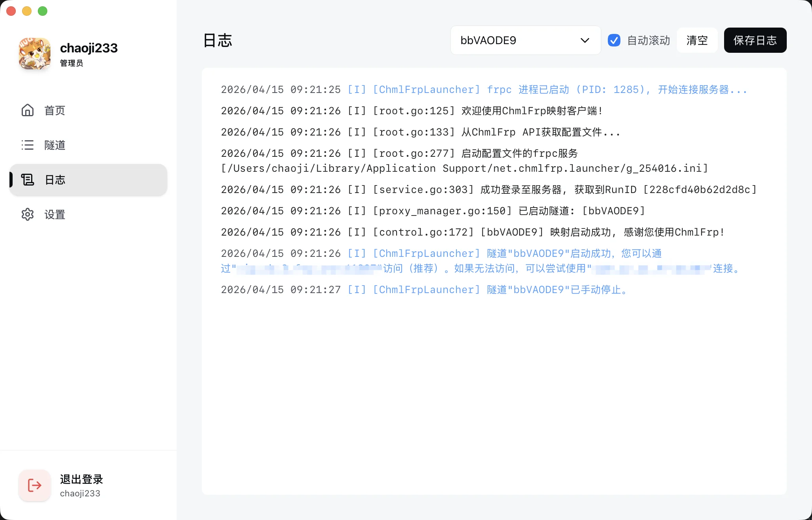Click config path g_254016.ini line

tap(464, 169)
